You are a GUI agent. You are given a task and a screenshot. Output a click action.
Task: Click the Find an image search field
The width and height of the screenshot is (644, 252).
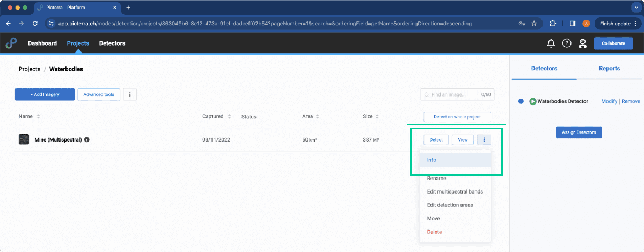456,94
